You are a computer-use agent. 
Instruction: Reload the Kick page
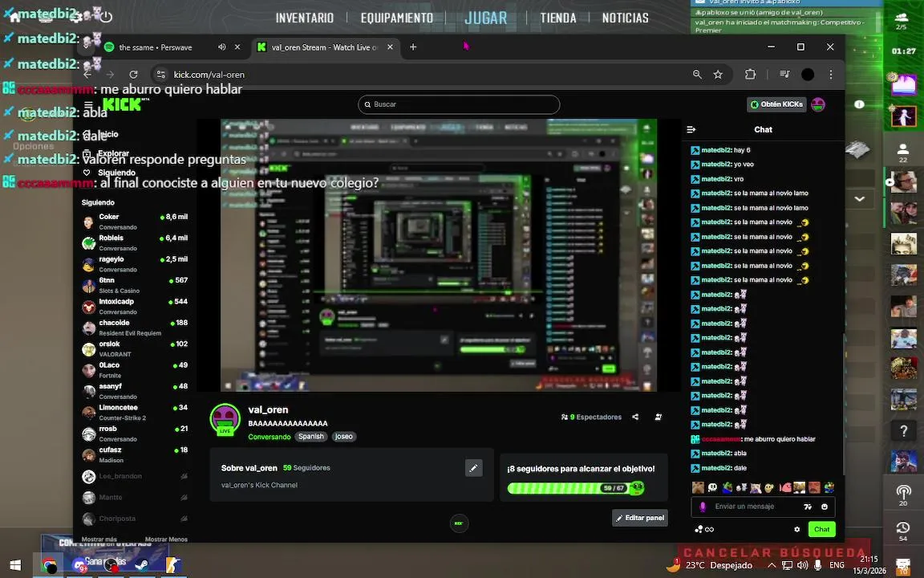coord(134,75)
